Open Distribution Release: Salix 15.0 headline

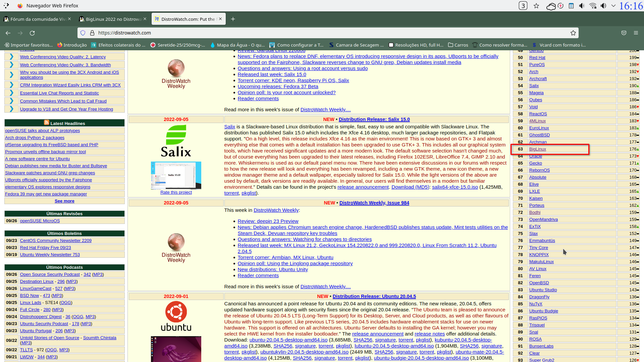pos(374,119)
